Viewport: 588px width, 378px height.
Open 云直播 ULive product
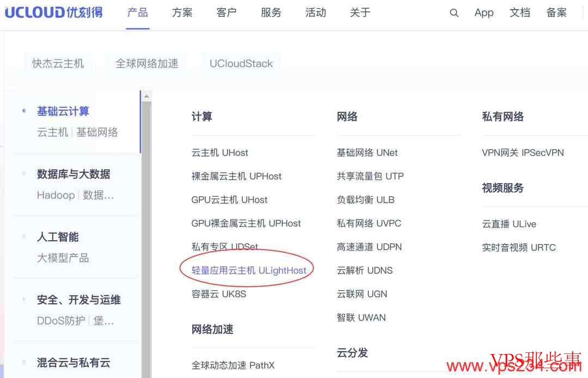point(509,224)
